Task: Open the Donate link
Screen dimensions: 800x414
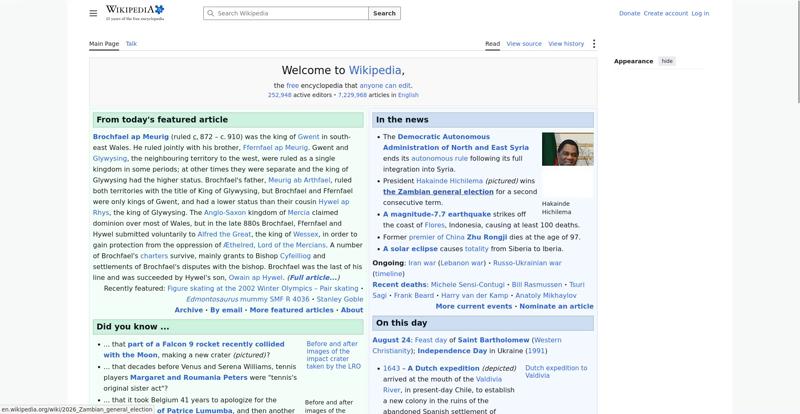Action: (629, 13)
